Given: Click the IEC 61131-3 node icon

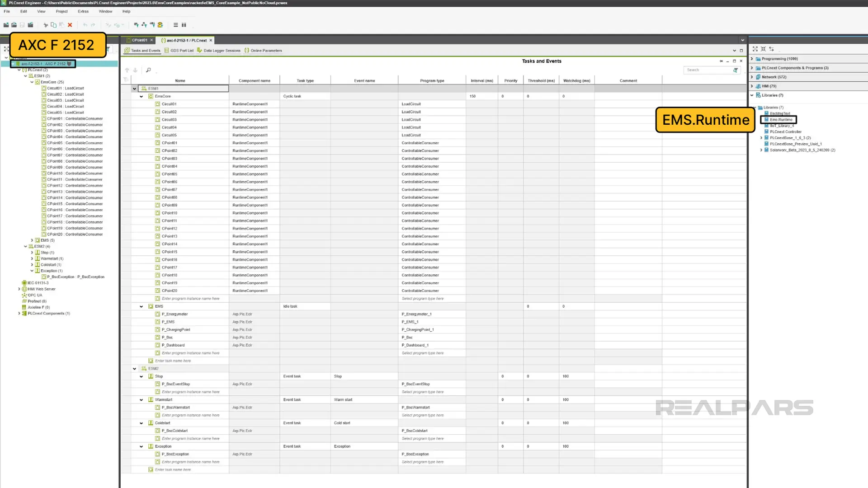Looking at the screenshot, I should pyautogui.click(x=24, y=283).
